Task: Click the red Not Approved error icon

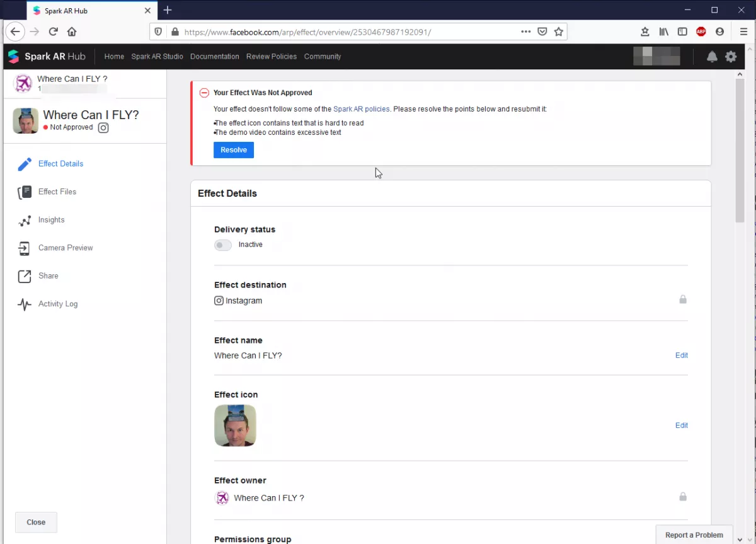Action: tap(204, 93)
